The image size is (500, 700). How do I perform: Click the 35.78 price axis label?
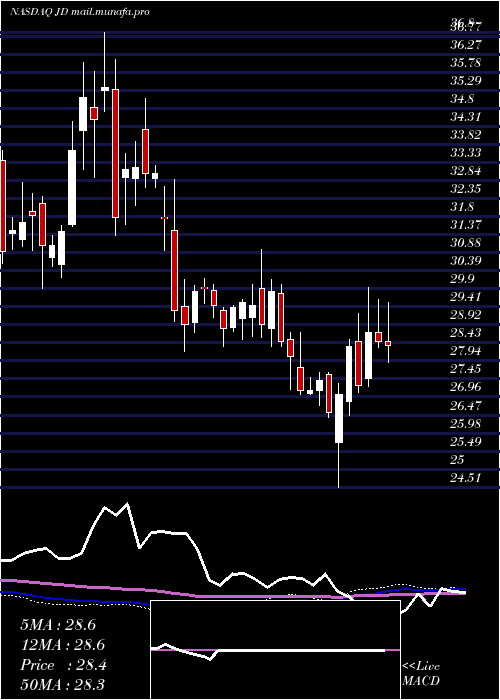click(466, 63)
